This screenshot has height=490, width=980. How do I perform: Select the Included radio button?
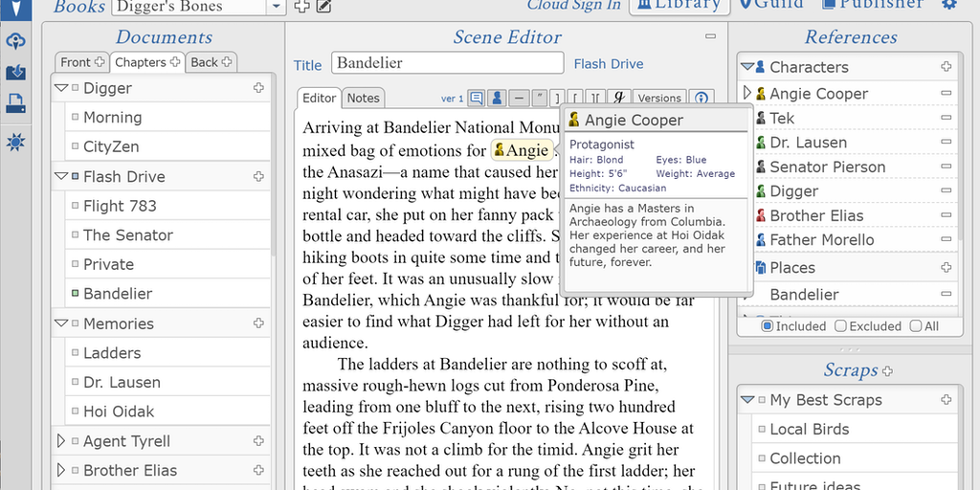tap(767, 326)
